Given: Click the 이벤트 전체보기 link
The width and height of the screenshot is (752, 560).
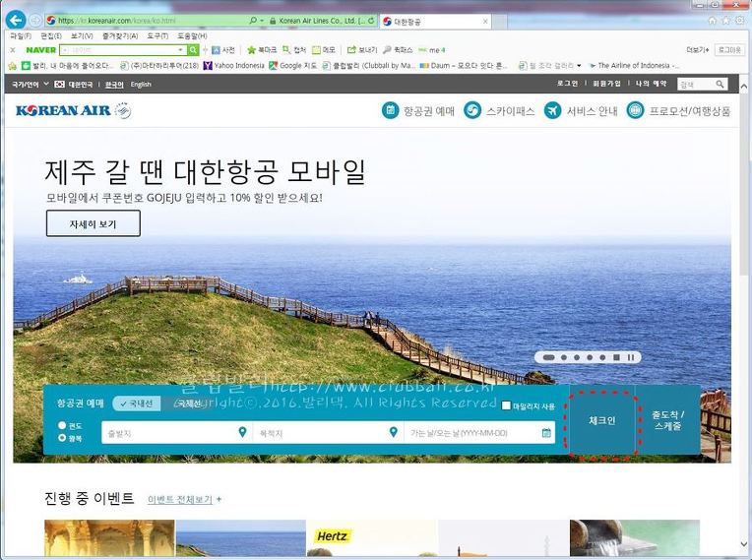Looking at the screenshot, I should (180, 499).
